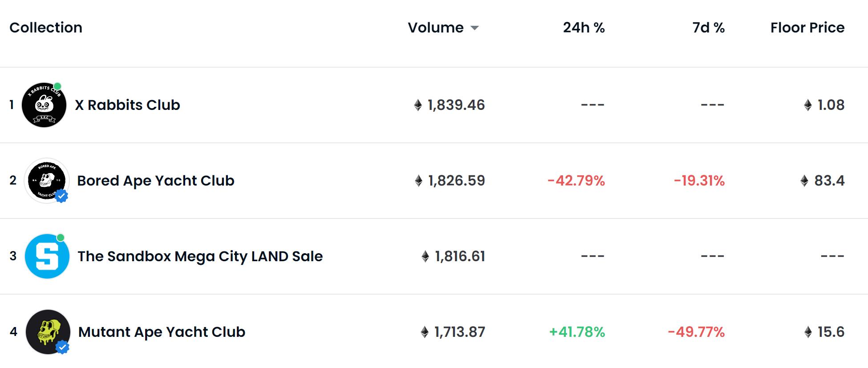Click the Collection column header
Screen dimensions: 868x368
46,28
